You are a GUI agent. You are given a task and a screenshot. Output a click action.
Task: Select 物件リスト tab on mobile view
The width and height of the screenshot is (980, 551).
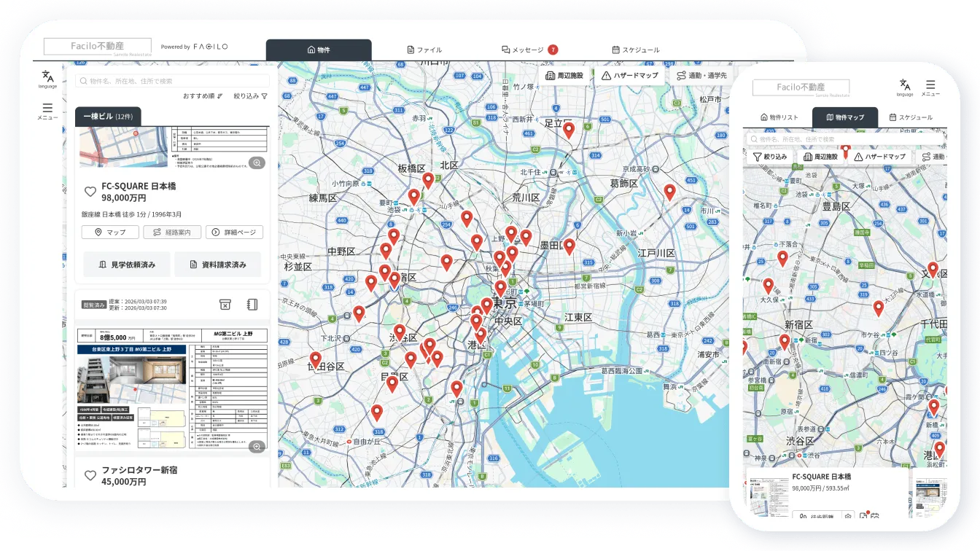coord(779,117)
